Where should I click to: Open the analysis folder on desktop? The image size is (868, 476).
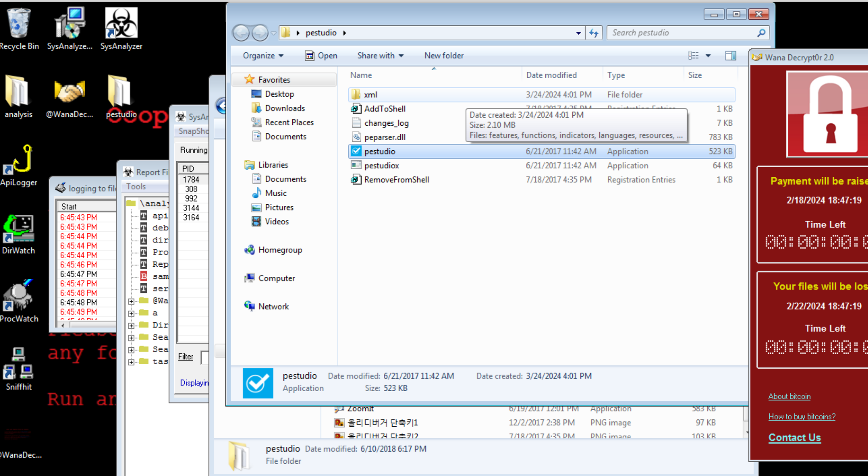click(x=18, y=97)
